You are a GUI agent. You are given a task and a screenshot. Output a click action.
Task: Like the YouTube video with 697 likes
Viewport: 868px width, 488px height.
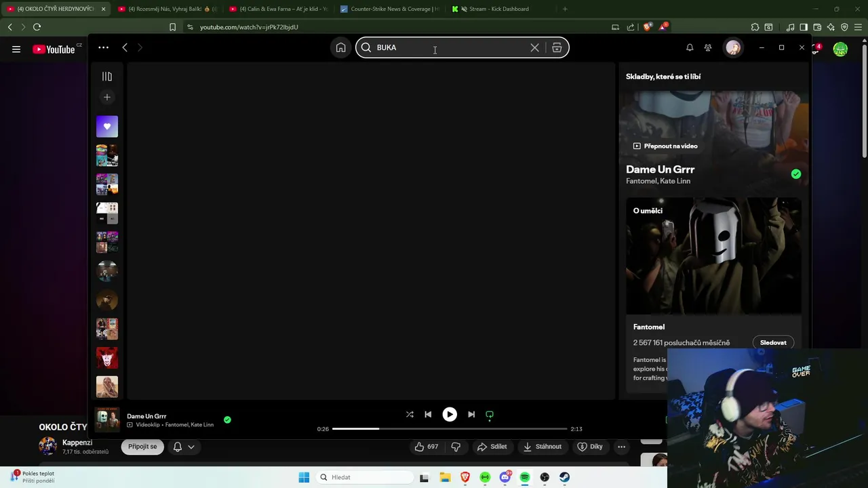427,447
